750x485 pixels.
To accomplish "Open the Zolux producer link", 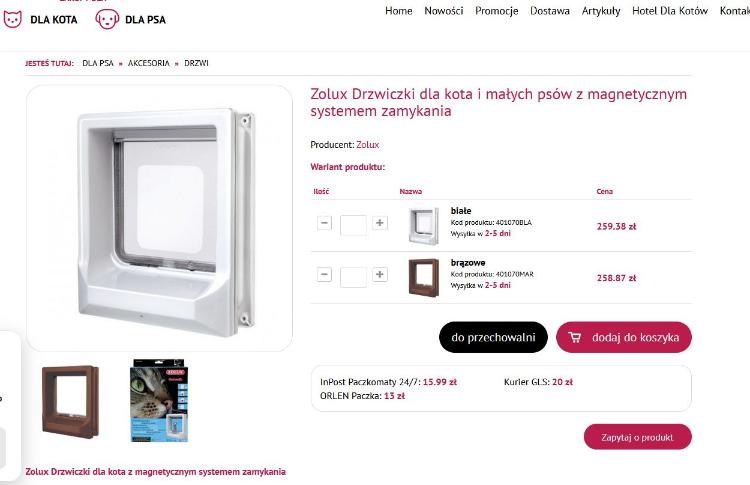I will (368, 144).
